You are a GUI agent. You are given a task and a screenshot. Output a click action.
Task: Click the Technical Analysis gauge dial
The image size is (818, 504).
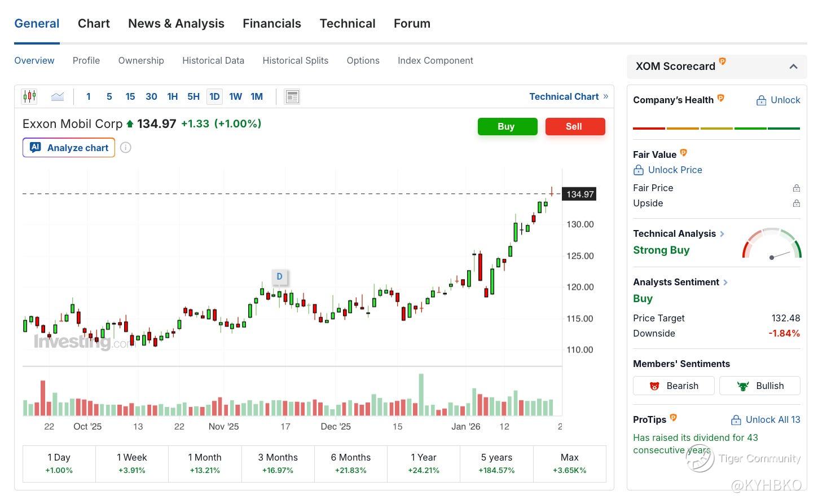772,244
